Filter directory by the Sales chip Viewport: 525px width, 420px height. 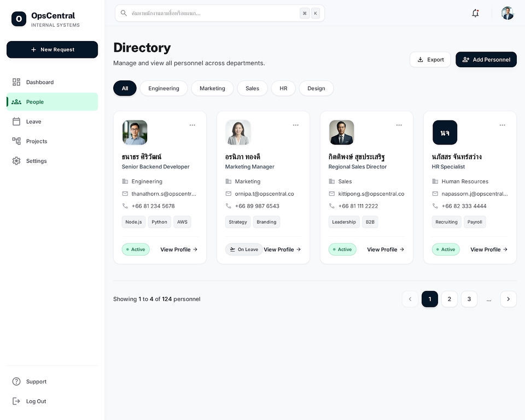coord(252,88)
